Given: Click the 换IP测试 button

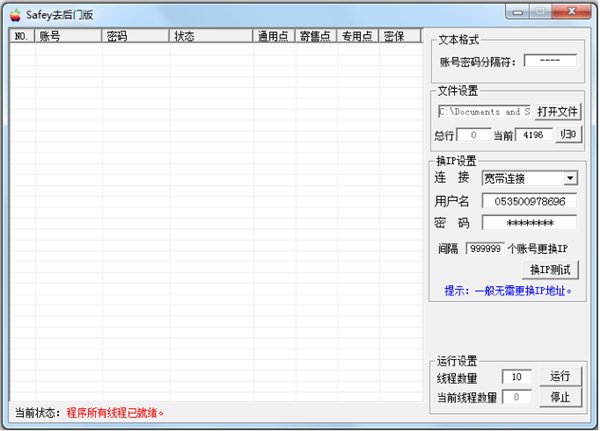Looking at the screenshot, I should pos(550,270).
